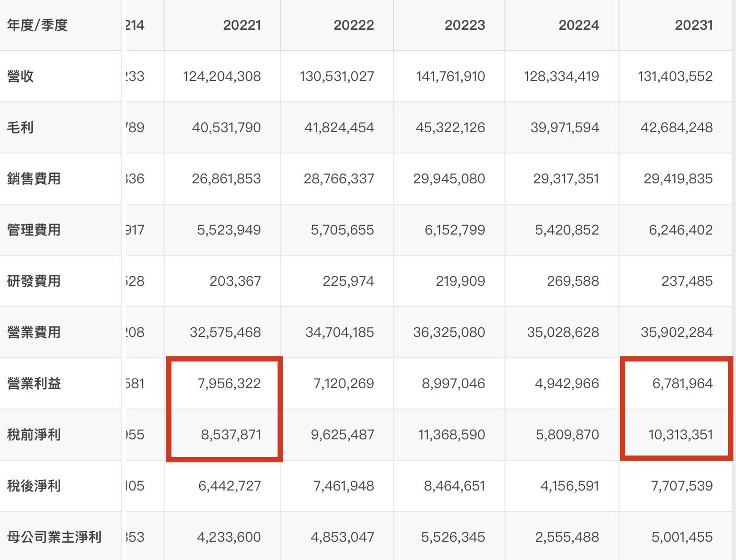Select the 4,156,591 net income cell
The width and height of the screenshot is (736, 560).
(x=569, y=486)
